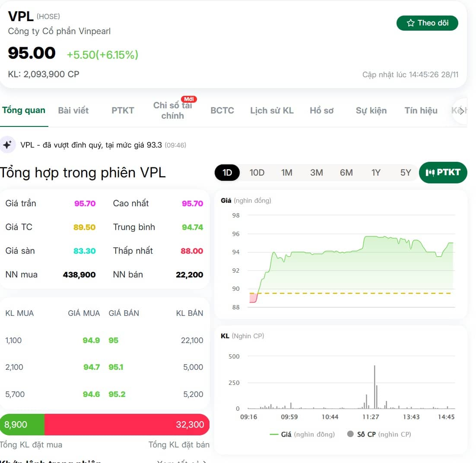Click the bid price 94.9
476x463 pixels.
tap(91, 340)
